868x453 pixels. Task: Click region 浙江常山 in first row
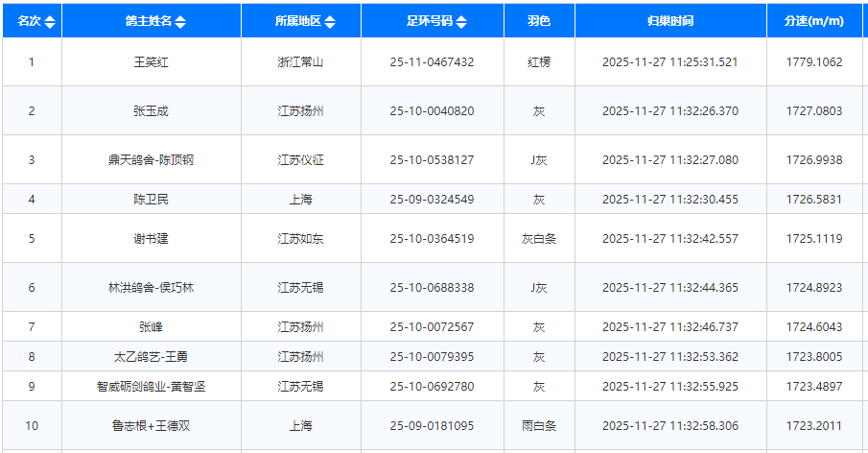coord(300,62)
